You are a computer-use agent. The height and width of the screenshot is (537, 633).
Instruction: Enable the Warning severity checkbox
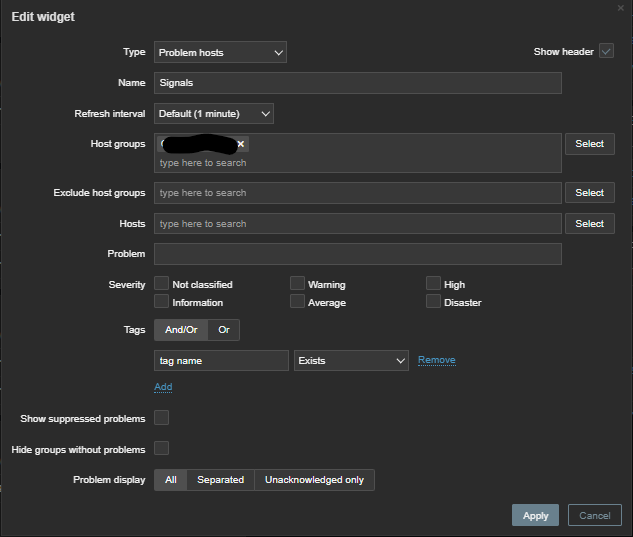tap(298, 284)
